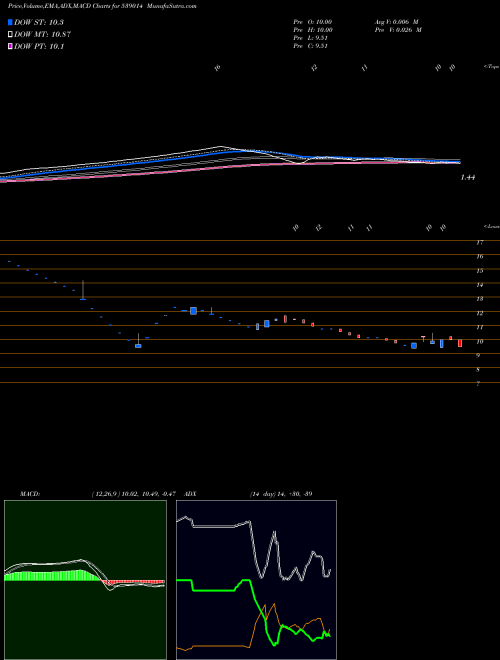The height and width of the screenshot is (660, 500).
Task: Click the 'Pre H: 10.00' value
Action: (x=313, y=30)
